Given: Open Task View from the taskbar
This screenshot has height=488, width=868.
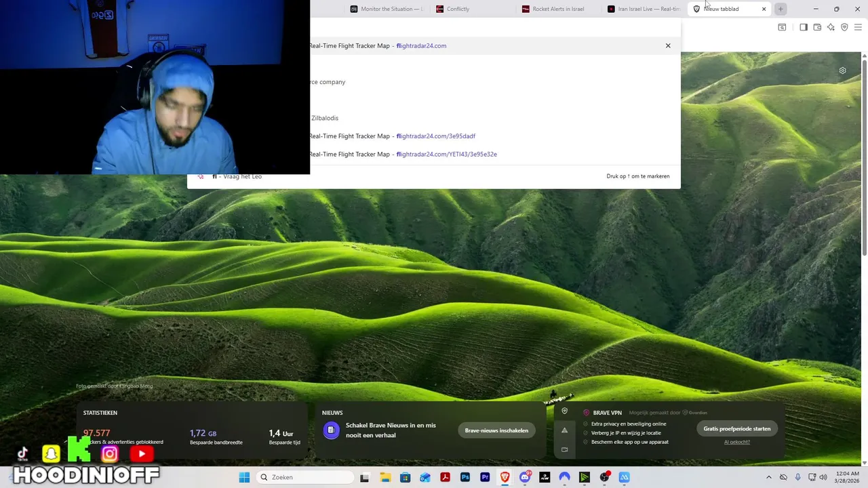Looking at the screenshot, I should (364, 477).
